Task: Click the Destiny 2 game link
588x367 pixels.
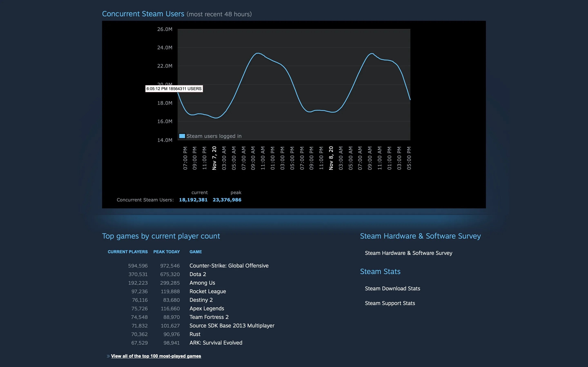Action: (201, 300)
